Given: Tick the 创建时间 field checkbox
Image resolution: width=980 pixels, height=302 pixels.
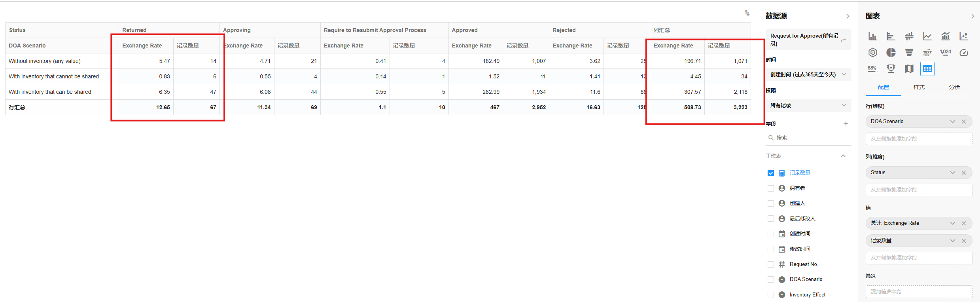Looking at the screenshot, I should pos(771,234).
